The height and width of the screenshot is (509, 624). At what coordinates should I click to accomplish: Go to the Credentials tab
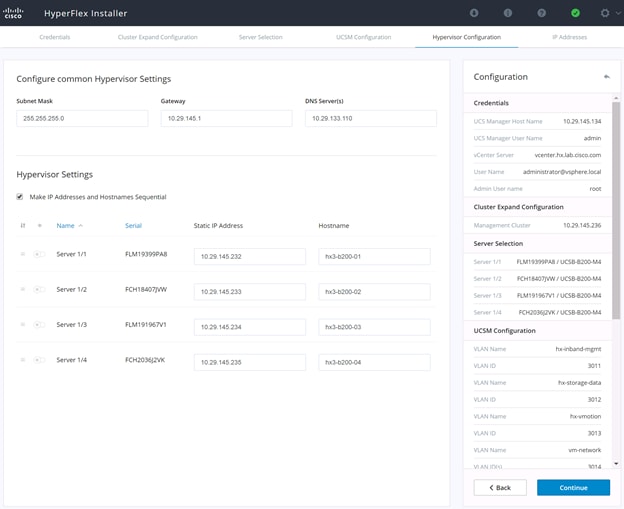coord(55,37)
